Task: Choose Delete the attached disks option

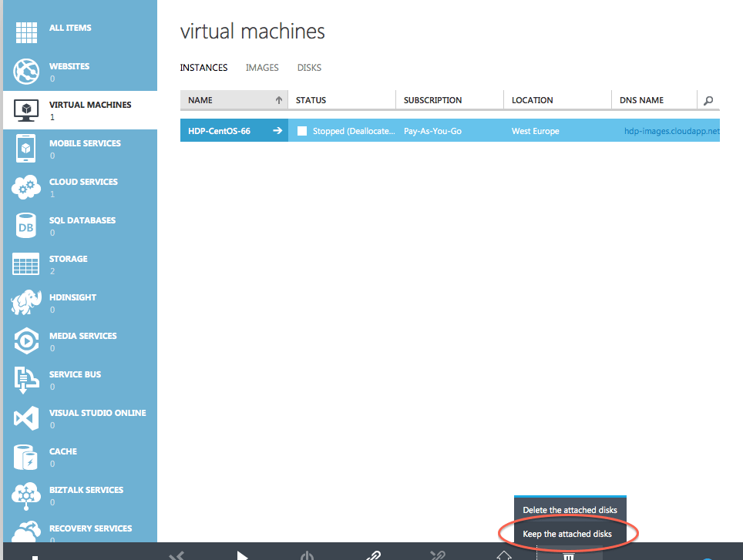Action: [x=570, y=509]
